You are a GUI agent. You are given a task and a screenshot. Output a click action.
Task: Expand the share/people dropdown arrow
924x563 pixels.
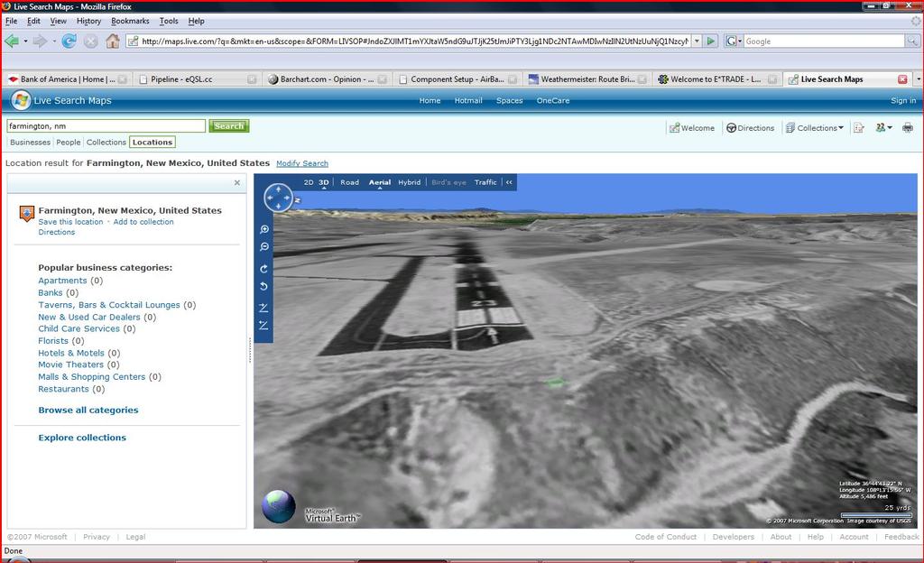coord(890,128)
